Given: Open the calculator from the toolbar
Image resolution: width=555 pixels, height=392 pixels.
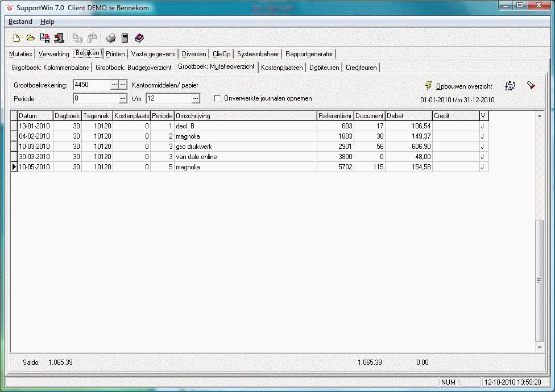Looking at the screenshot, I should (x=125, y=39).
